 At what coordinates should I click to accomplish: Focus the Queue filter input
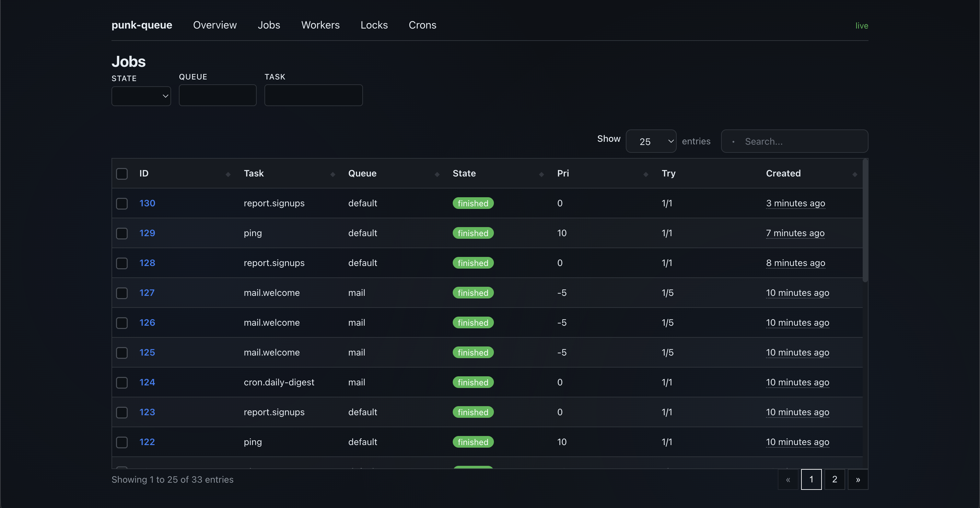coord(217,95)
